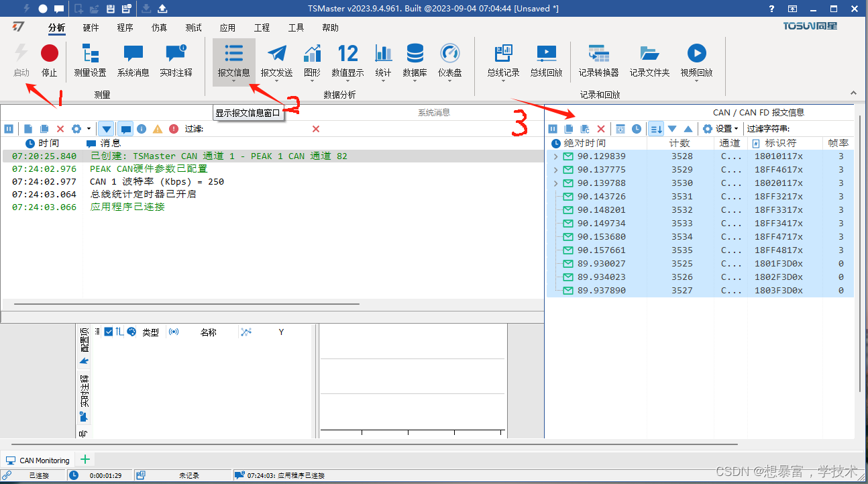This screenshot has width=868, height=484.
Task: Open gear dropdown arrow in system message toolbar
Action: coord(89,129)
